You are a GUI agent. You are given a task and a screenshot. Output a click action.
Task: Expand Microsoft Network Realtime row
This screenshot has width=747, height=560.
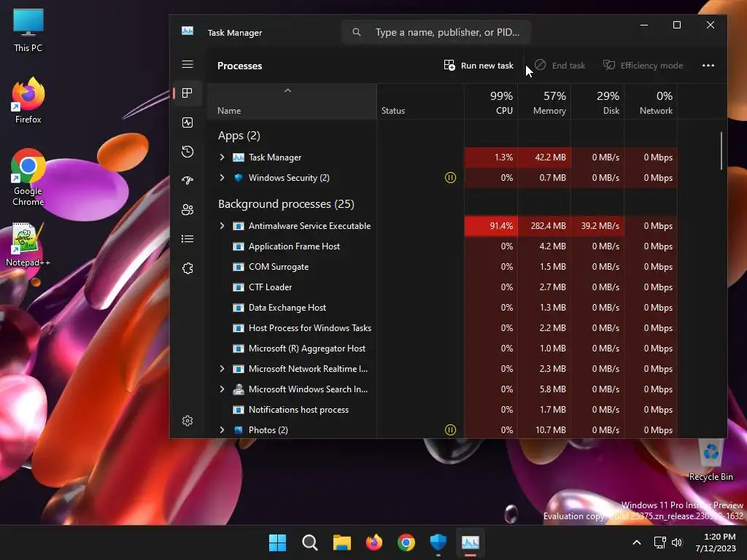point(222,368)
